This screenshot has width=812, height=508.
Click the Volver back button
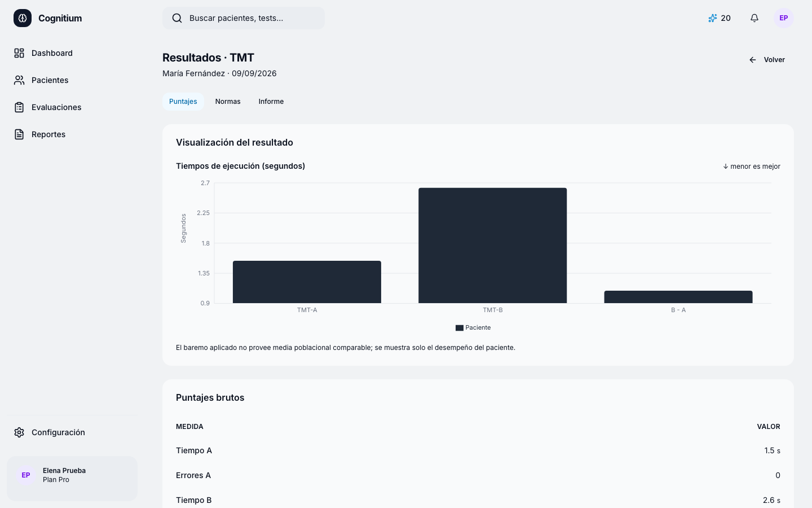767,60
